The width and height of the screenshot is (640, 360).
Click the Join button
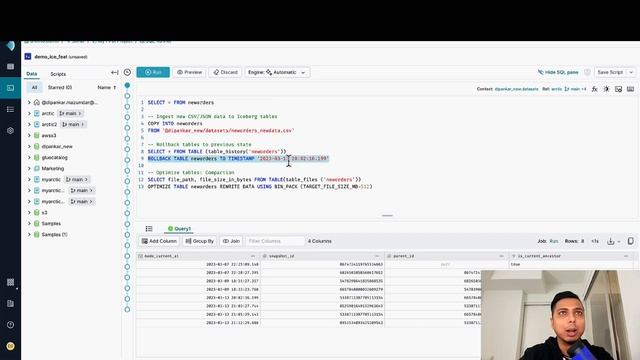(x=231, y=241)
